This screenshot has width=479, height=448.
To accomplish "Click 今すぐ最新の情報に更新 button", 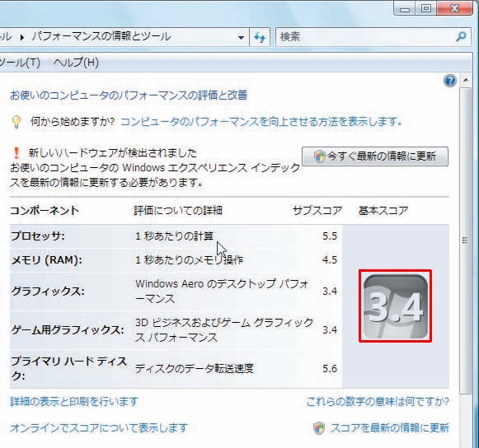I will 375,156.
